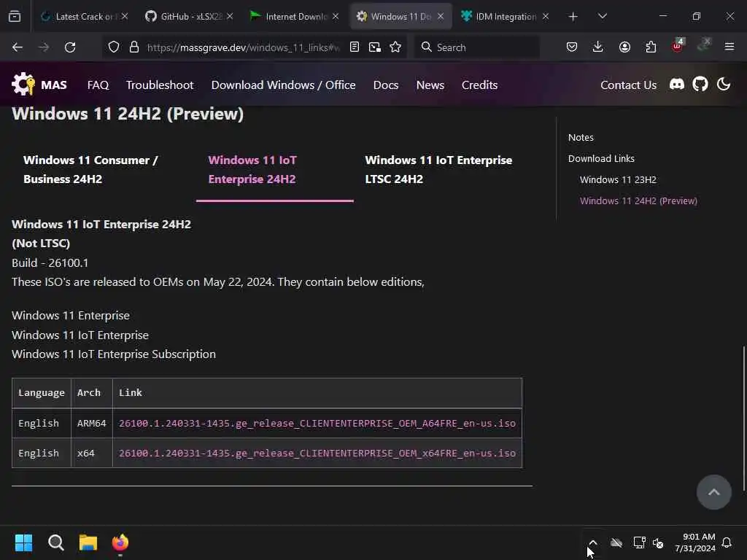Open the GitHub icon link in navbar

(700, 85)
